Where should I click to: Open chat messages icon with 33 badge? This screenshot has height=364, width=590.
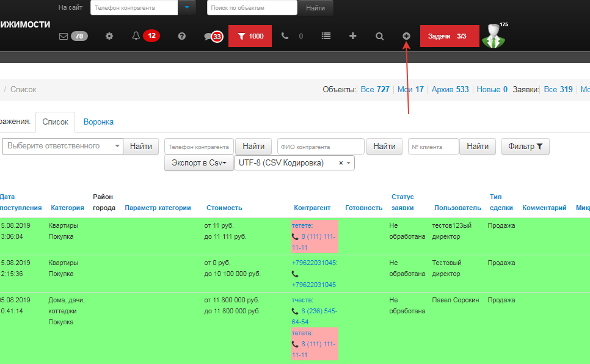tap(213, 37)
